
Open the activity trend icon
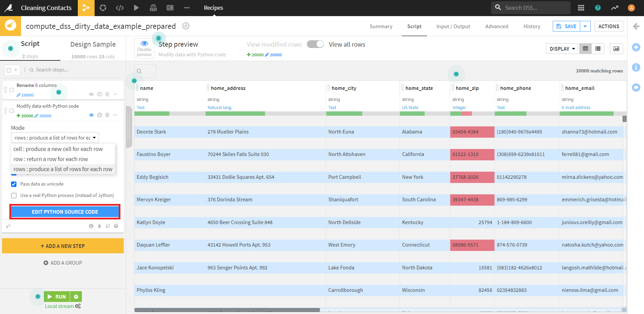(x=614, y=8)
